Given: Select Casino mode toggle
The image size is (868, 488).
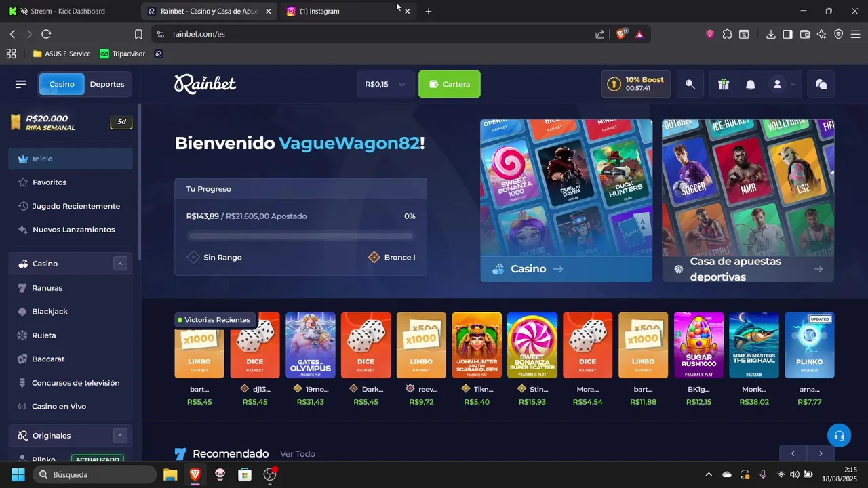Looking at the screenshot, I should [62, 84].
